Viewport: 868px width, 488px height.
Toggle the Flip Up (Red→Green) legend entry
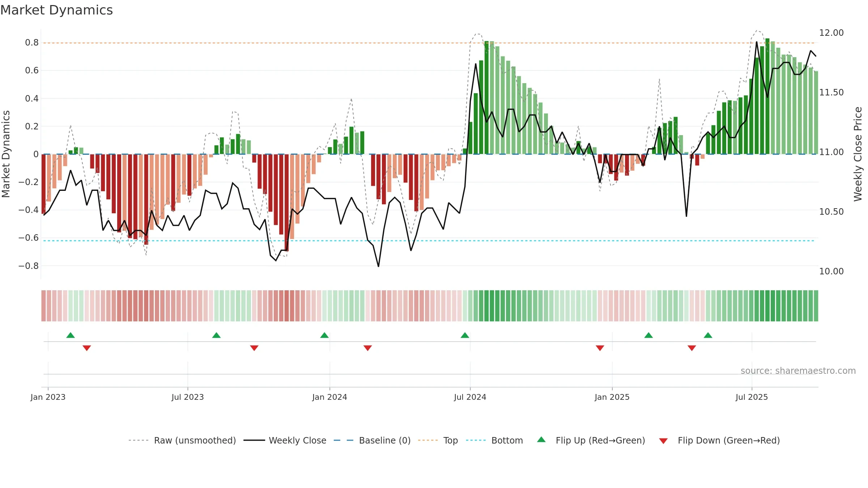[591, 440]
